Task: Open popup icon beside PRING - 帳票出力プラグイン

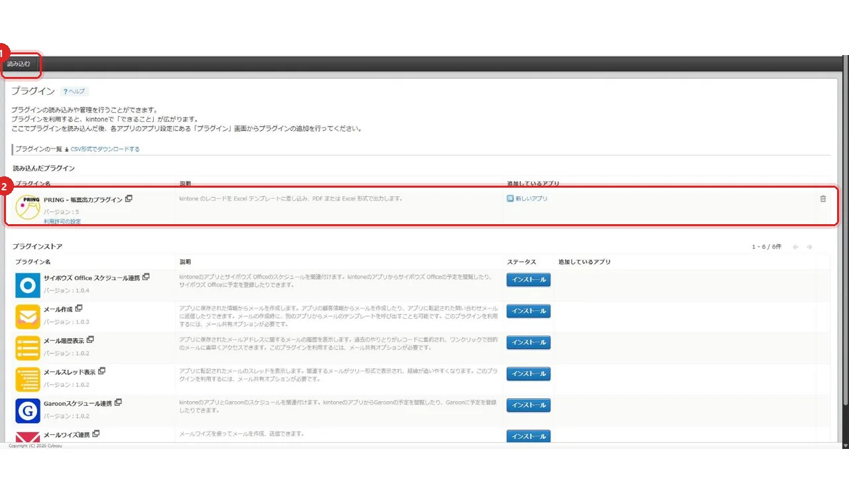Action: tap(129, 198)
